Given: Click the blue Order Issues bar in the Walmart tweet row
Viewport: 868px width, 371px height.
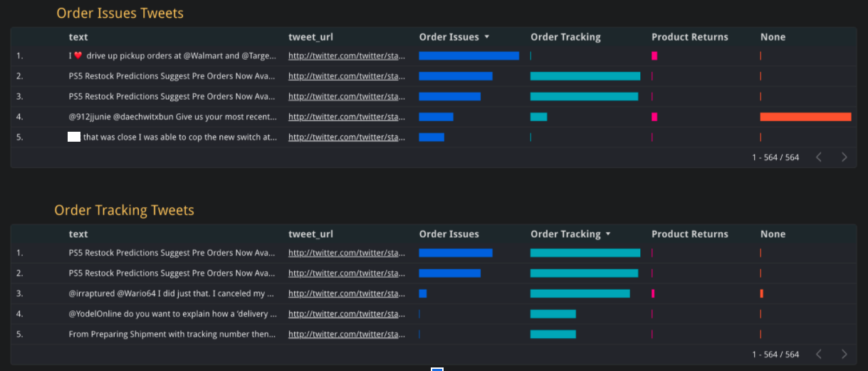Looking at the screenshot, I should click(469, 56).
